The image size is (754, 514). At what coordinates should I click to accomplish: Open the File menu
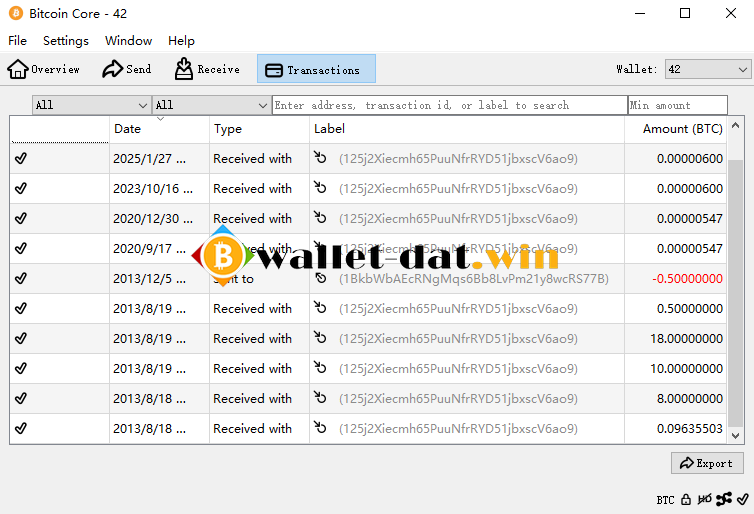tap(17, 41)
